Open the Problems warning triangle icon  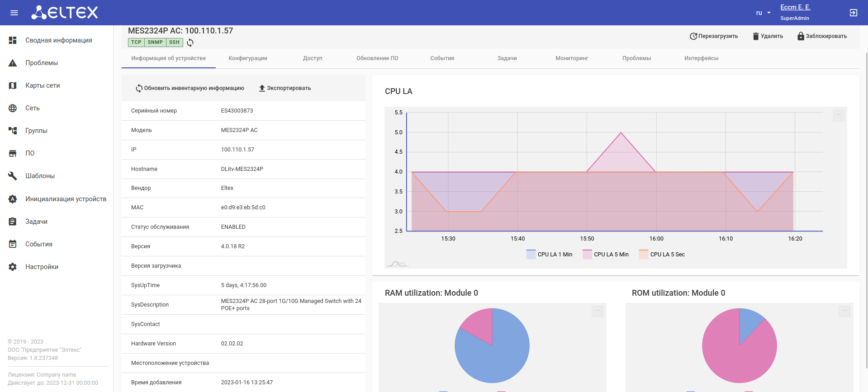point(13,63)
